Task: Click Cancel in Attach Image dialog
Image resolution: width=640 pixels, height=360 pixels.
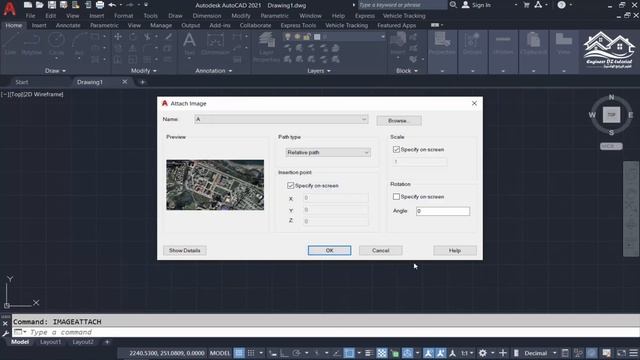Action: pos(380,251)
